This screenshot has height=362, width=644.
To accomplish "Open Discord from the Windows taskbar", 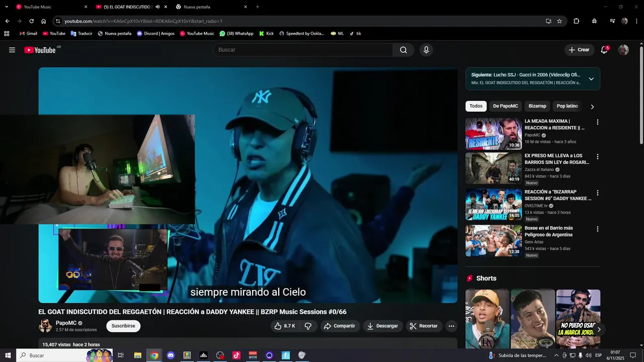I will 171,355.
